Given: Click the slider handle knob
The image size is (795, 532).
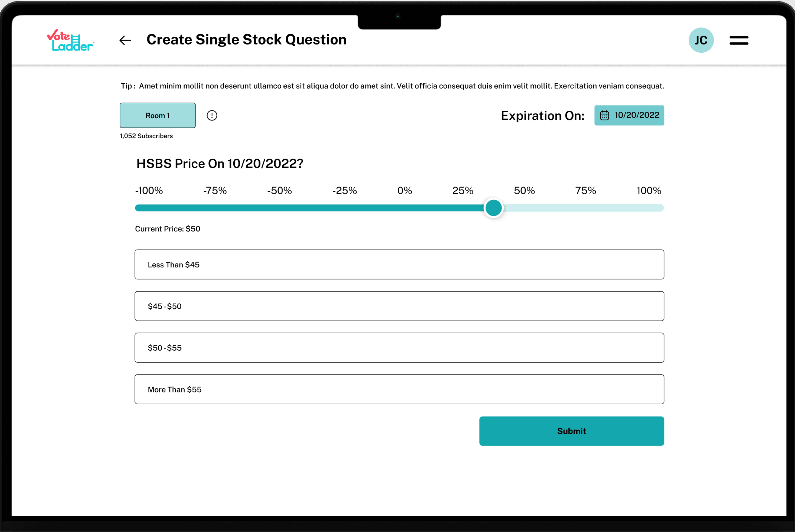Looking at the screenshot, I should 493,208.
